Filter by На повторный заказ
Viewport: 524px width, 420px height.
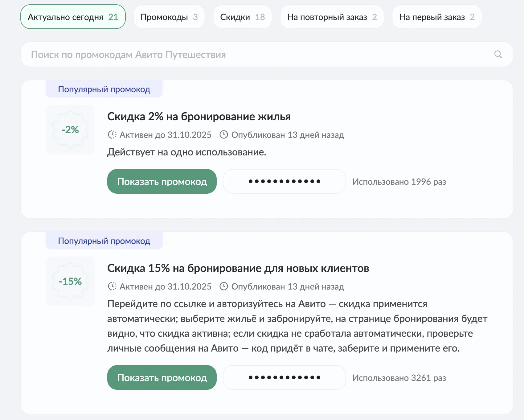click(x=332, y=17)
